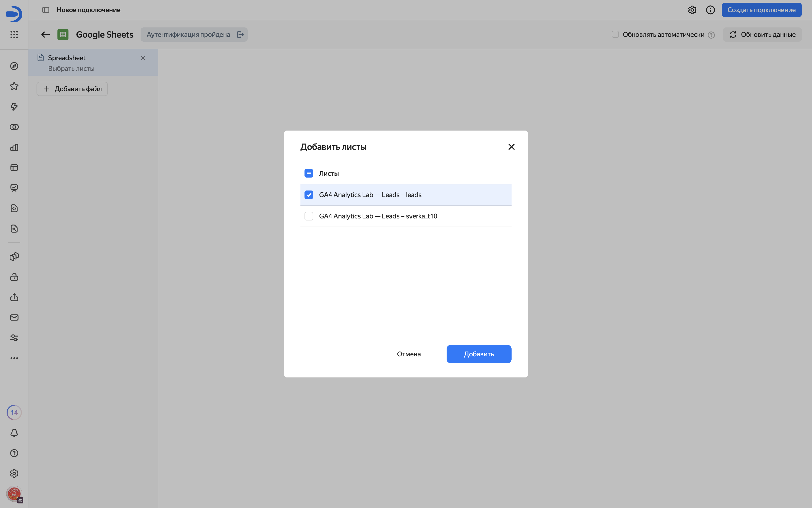Click Добавить файл button
The image size is (812, 508).
point(72,89)
